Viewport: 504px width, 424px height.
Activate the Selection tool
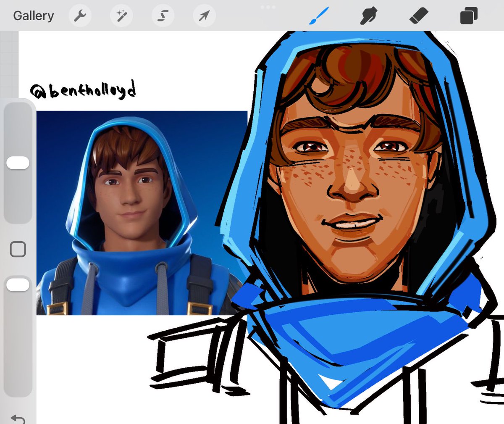pyautogui.click(x=163, y=16)
